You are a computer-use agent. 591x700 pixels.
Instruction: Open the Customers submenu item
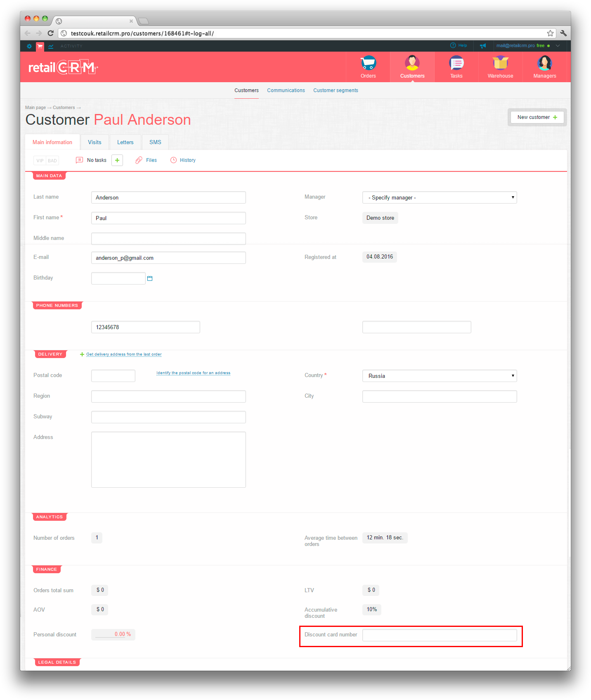click(246, 90)
